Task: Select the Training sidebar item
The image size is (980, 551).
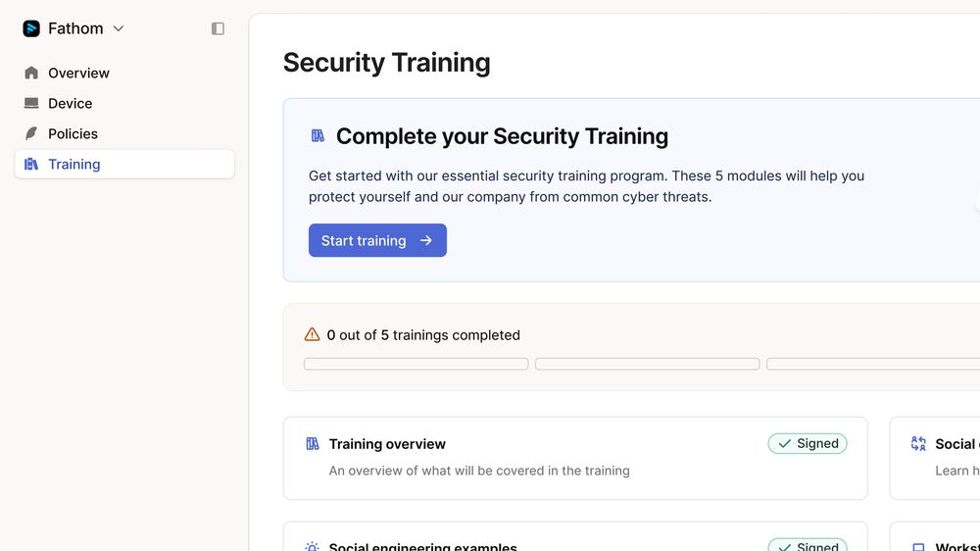Action: click(125, 164)
